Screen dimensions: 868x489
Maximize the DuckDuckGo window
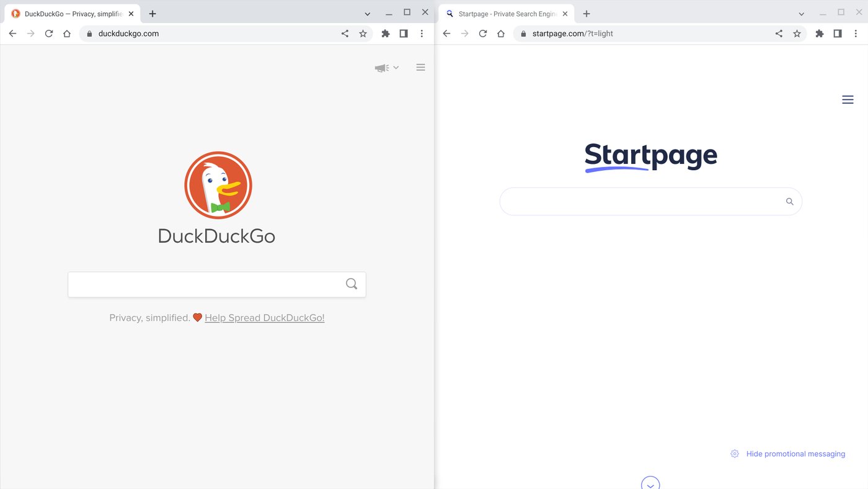point(407,12)
